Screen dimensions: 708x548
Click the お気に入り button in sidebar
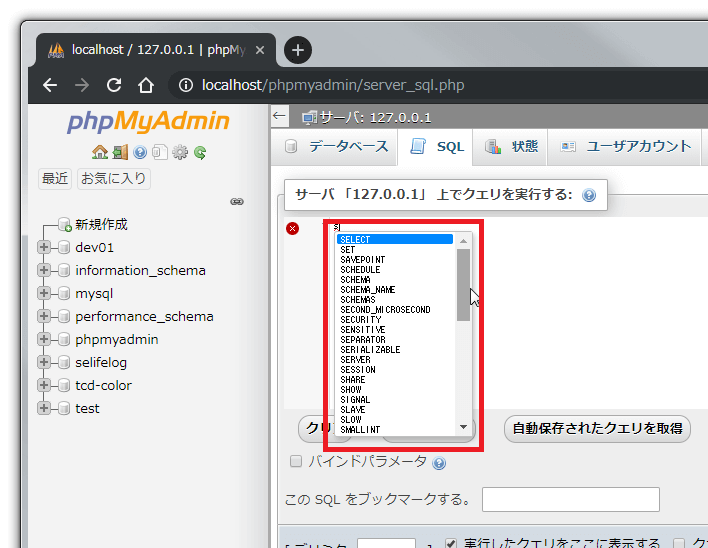coord(114,179)
